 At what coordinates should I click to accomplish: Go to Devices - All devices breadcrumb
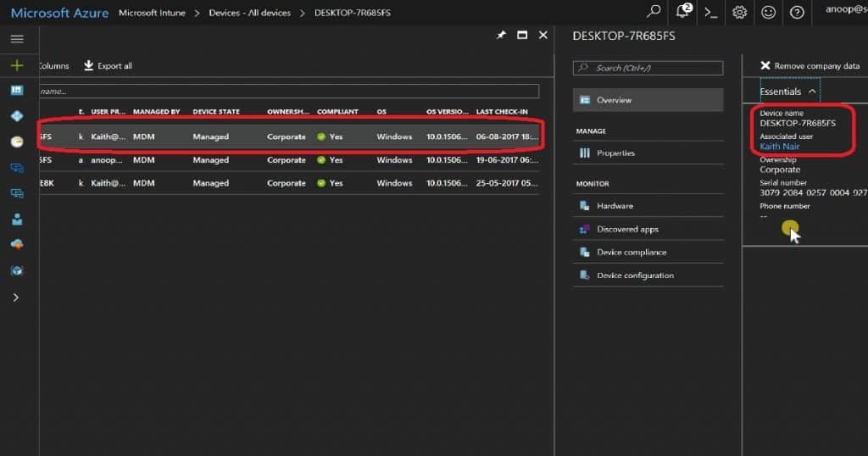pos(250,13)
